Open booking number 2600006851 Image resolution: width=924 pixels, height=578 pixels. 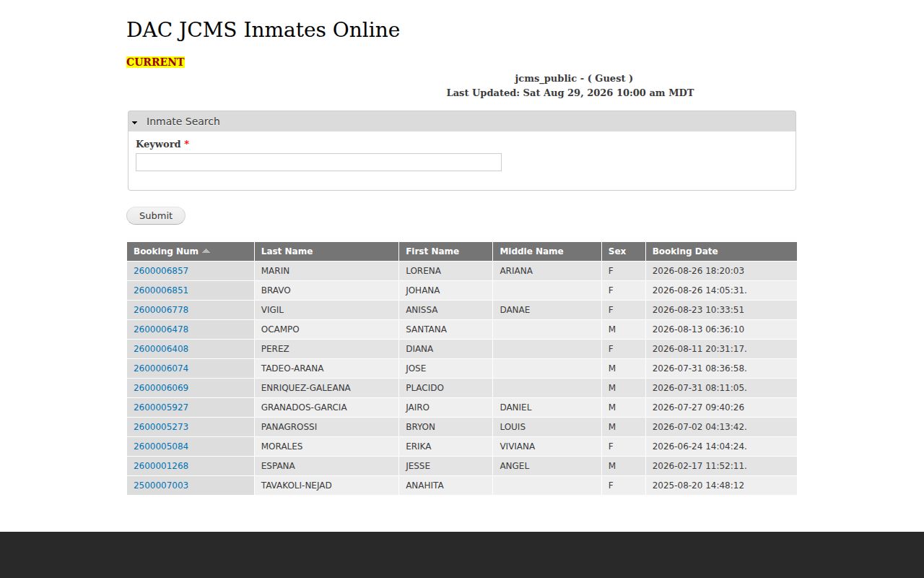coord(161,290)
